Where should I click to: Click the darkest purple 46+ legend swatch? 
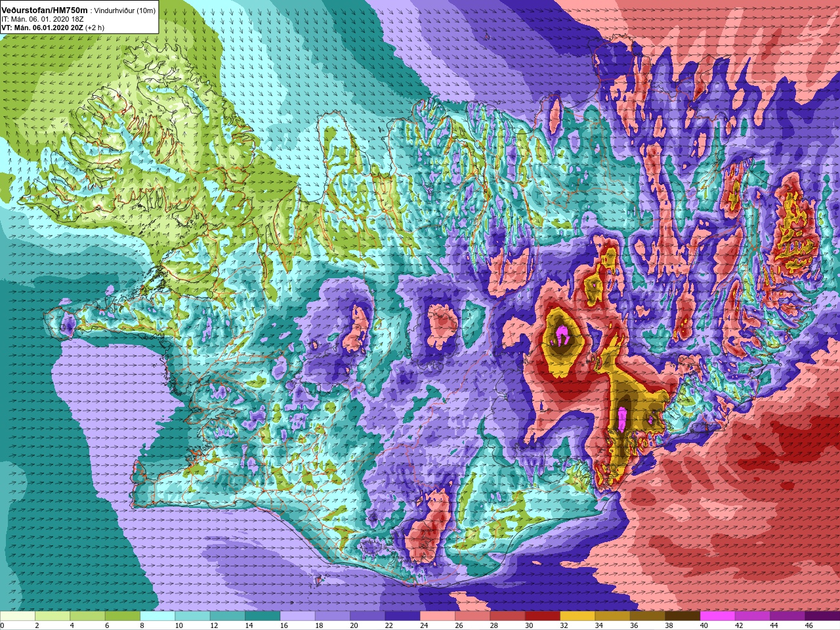[822, 616]
